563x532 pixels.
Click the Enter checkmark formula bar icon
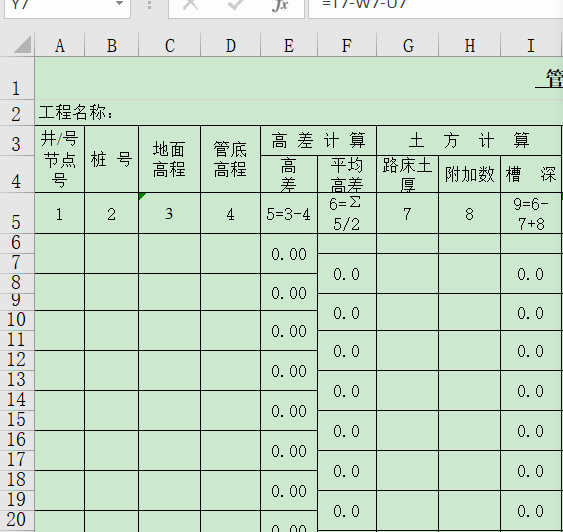tap(236, 4)
